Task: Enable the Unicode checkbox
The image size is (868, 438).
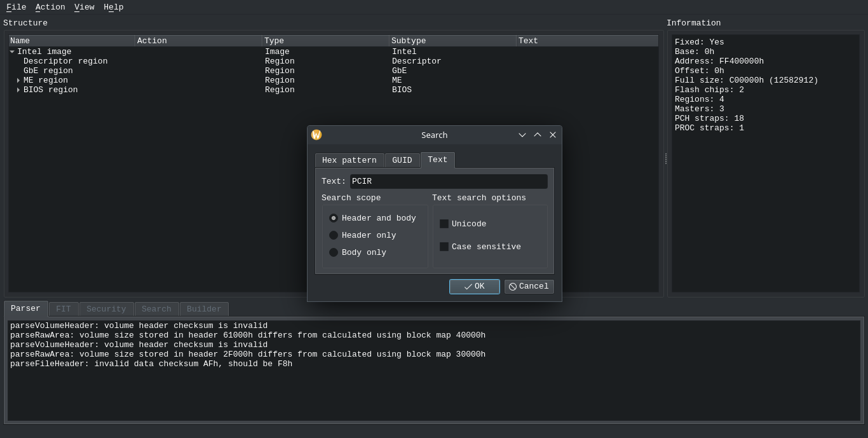Action: pos(444,224)
